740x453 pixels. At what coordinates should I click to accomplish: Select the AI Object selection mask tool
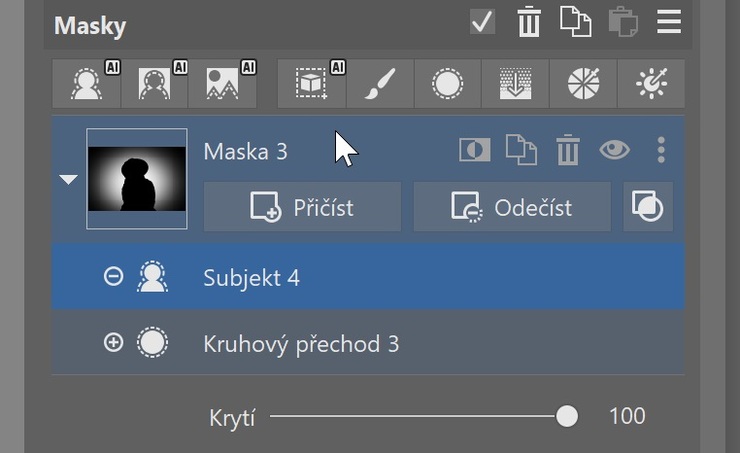[x=312, y=84]
